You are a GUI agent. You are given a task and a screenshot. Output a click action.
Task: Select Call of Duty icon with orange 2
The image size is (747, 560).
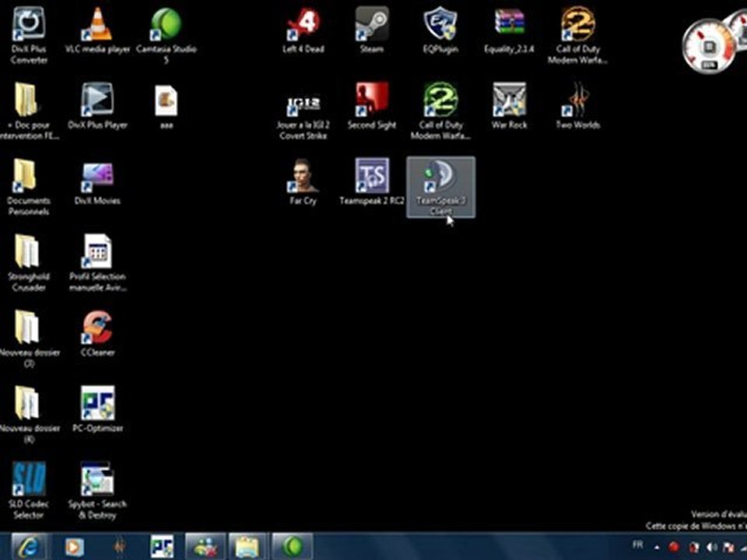click(577, 34)
